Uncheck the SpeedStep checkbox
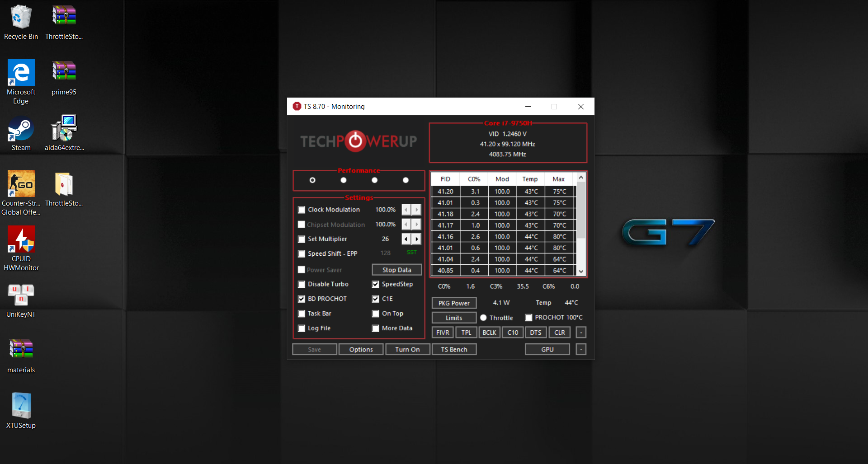 pos(376,284)
